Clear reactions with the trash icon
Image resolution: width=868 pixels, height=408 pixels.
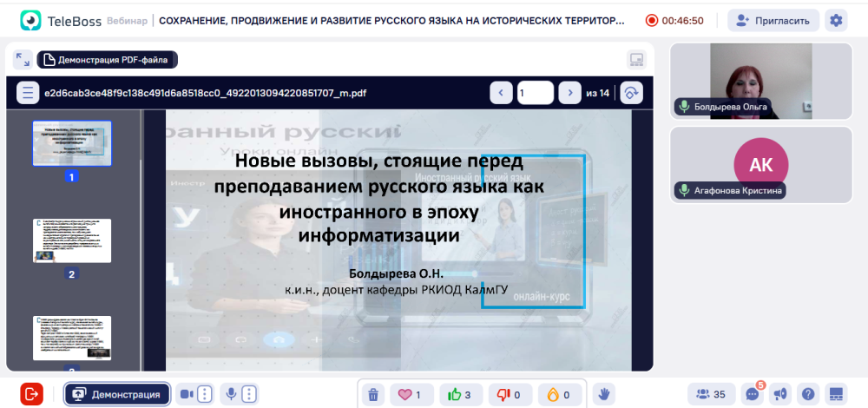[373, 395]
